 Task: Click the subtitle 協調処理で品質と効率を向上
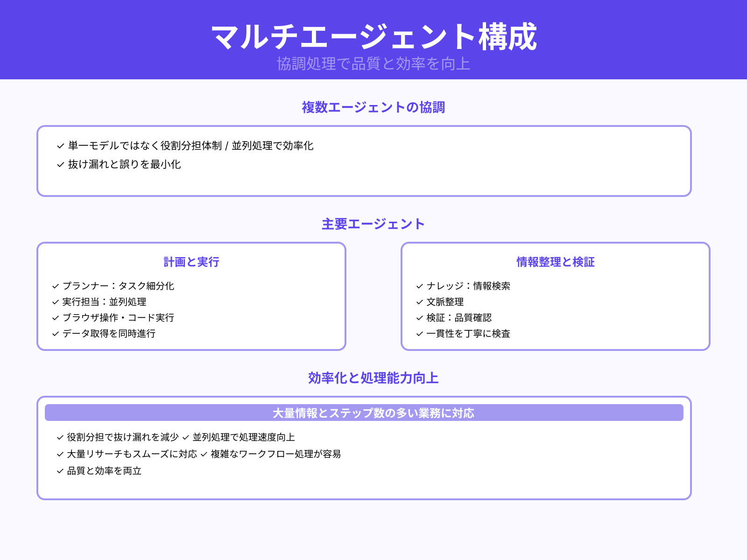[x=373, y=65]
